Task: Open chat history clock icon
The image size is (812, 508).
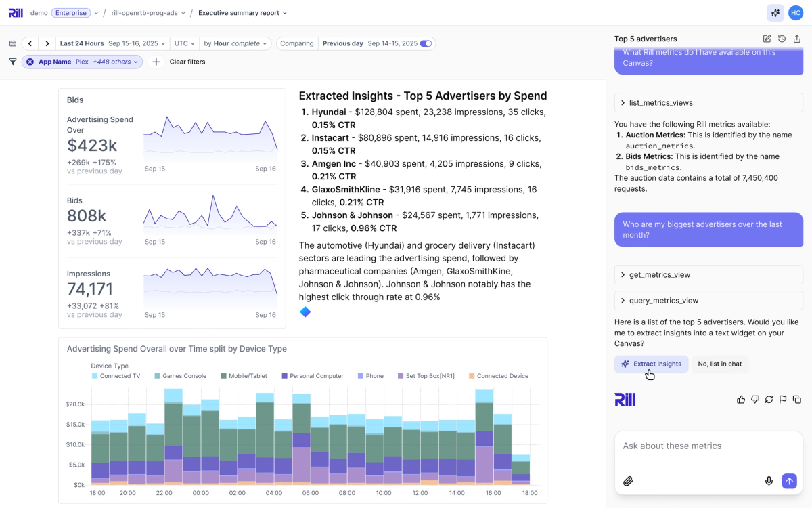Action: [782, 39]
